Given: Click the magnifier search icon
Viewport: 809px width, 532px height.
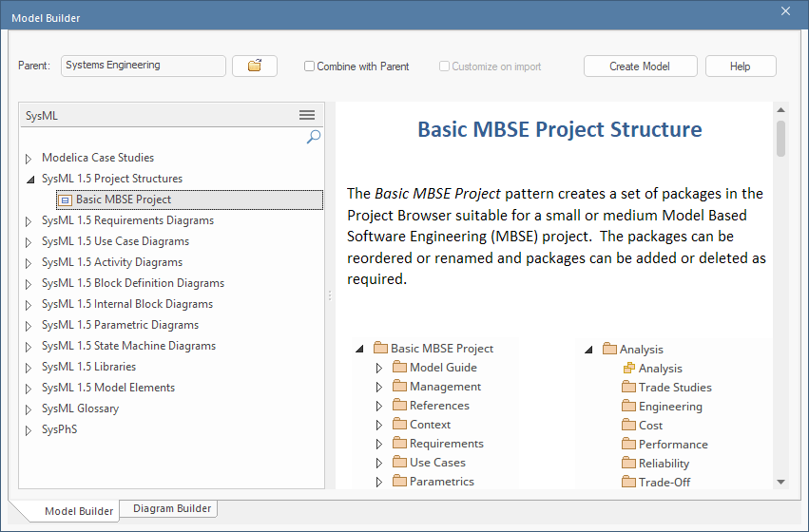Looking at the screenshot, I should pyautogui.click(x=313, y=137).
